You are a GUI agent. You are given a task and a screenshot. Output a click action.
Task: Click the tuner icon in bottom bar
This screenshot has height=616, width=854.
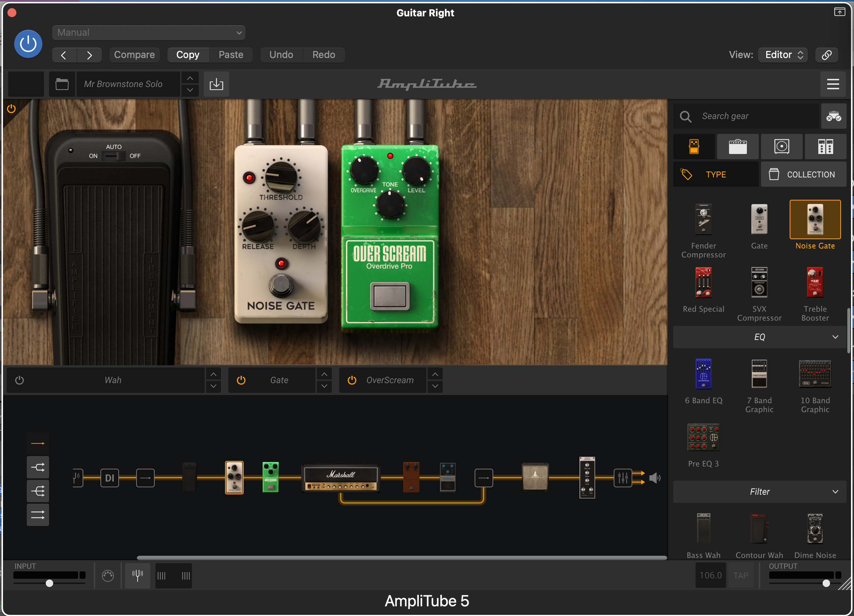pos(138,575)
